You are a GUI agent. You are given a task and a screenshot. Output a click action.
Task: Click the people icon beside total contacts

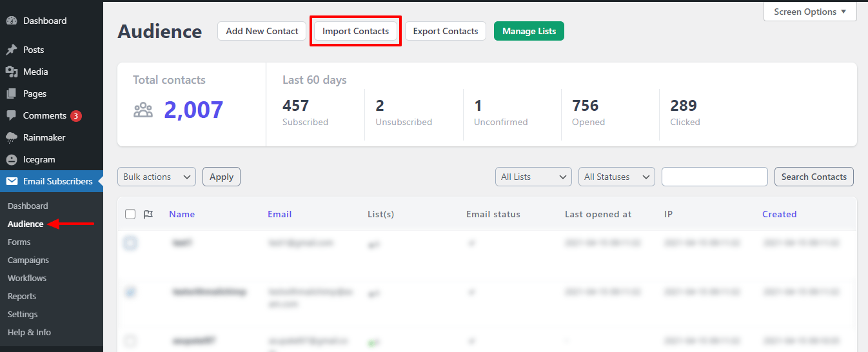pyautogui.click(x=143, y=110)
